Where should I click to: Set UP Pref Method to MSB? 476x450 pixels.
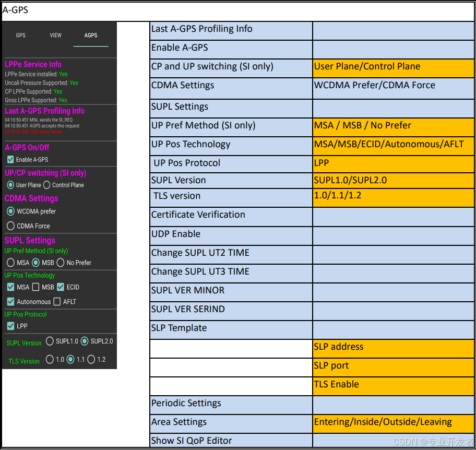(35, 263)
